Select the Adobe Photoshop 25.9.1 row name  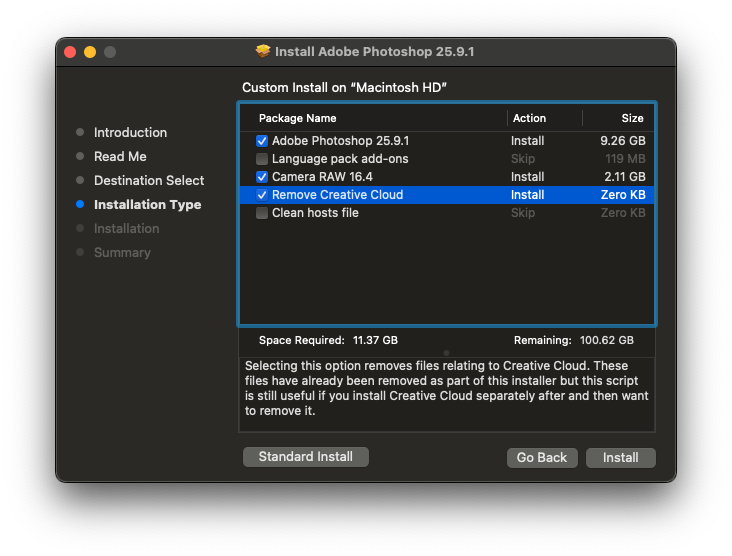[x=340, y=141]
